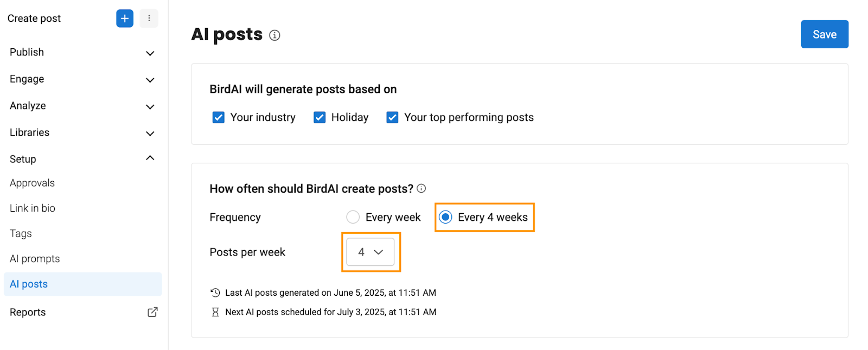Screen dimensions: 868x350
Task: Expand the Engage section chevron
Action: [x=150, y=80]
